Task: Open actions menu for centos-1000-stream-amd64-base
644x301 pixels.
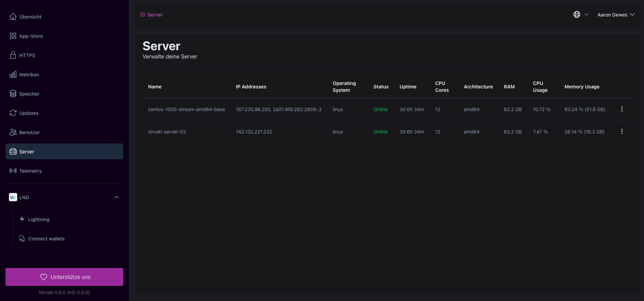Action: click(x=622, y=109)
